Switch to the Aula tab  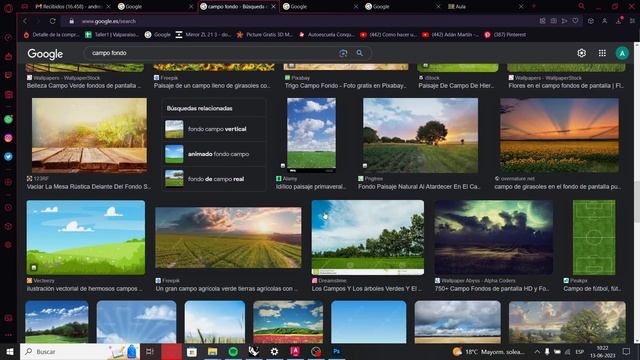click(485, 7)
